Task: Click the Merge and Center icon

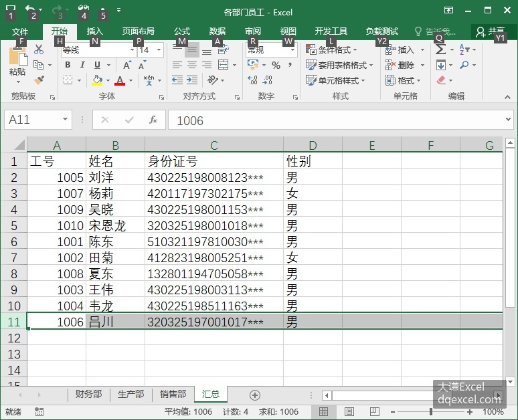Action: 224,65
